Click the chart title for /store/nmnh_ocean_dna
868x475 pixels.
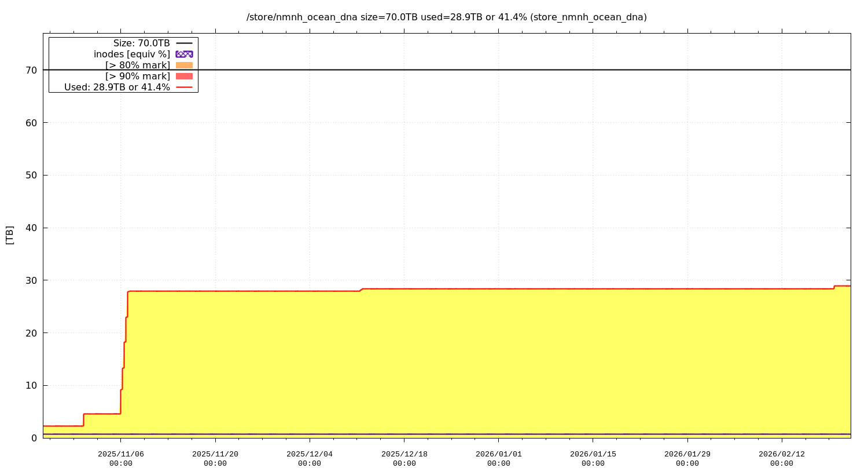click(446, 17)
